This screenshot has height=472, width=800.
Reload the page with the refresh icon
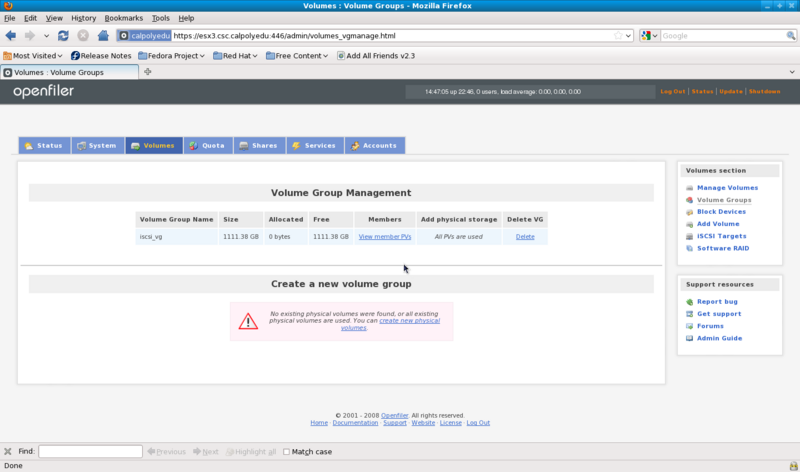click(x=63, y=36)
